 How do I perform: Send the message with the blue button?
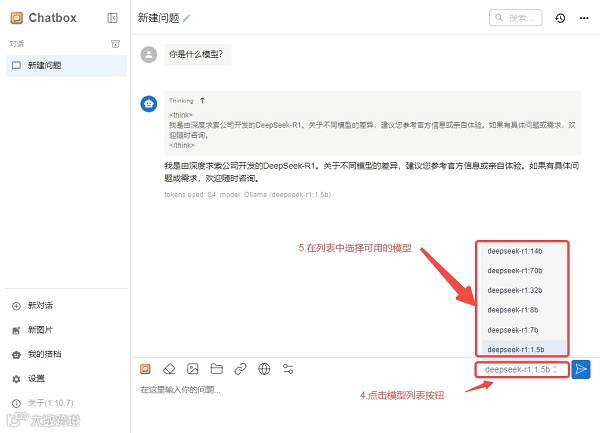(580, 370)
